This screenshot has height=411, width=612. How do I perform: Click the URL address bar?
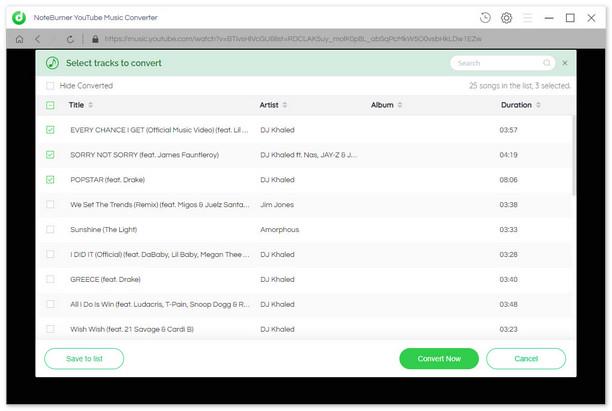(x=293, y=39)
